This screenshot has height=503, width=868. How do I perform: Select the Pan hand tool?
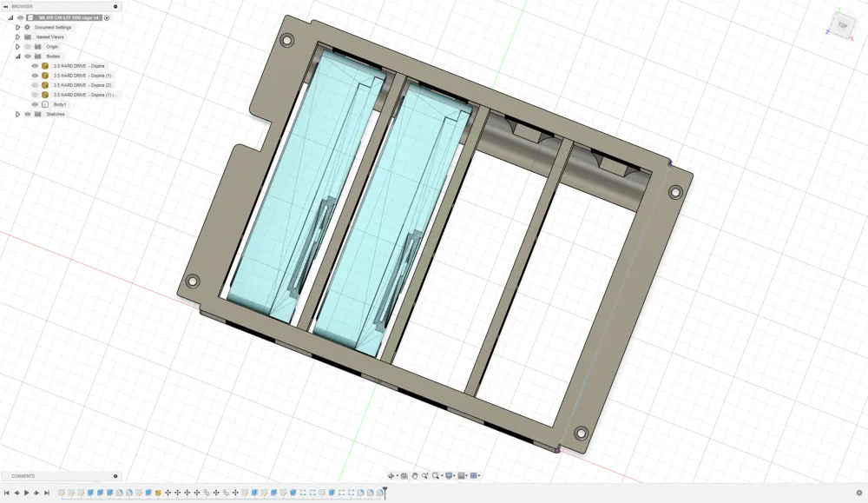pos(415,475)
